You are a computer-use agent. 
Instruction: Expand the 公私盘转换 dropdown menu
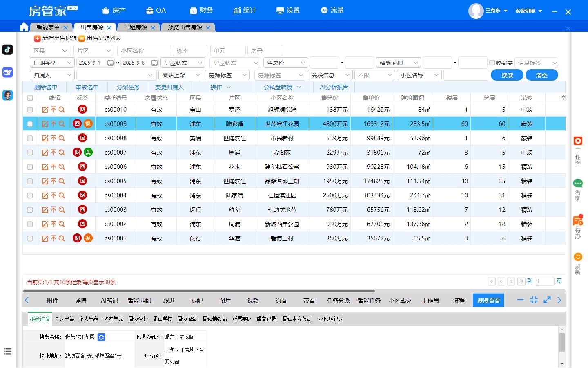[282, 87]
